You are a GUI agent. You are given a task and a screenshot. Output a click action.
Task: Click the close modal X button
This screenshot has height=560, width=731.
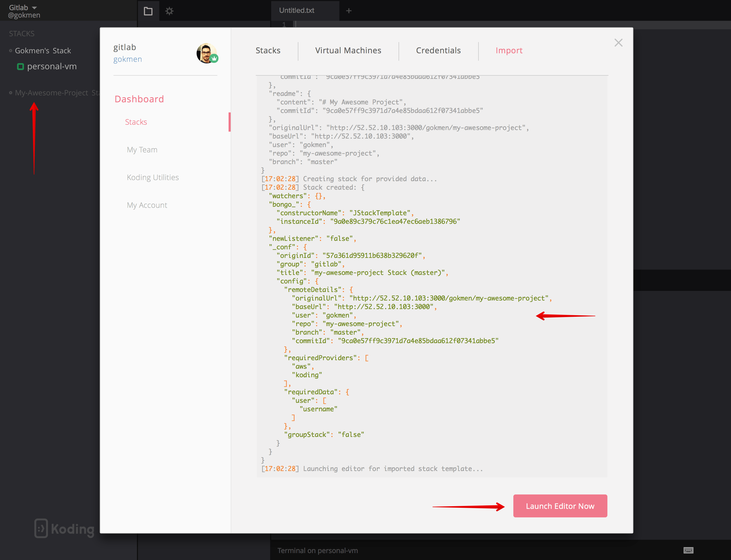619,42
